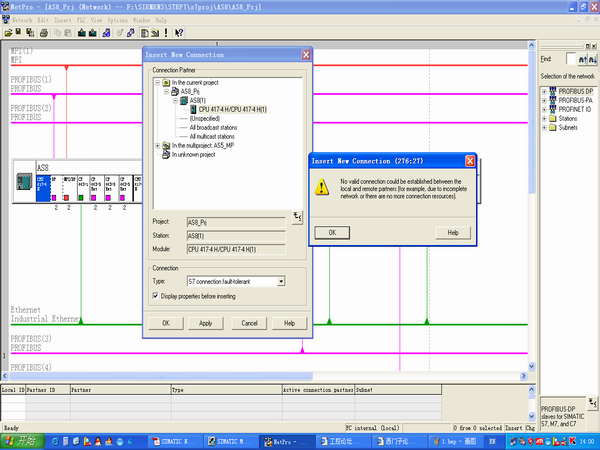Click Apply in Insert New Connection dialog
This screenshot has width=600, height=450.
click(x=205, y=323)
